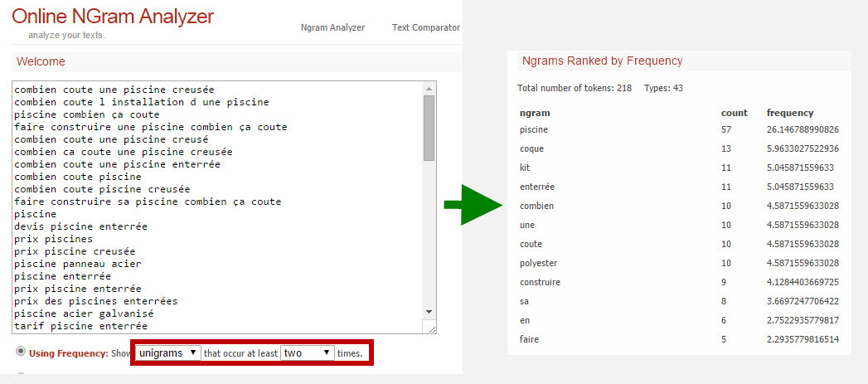Click inside the keyword text area
Image resolution: width=868 pixels, height=384 pixels.
(x=217, y=207)
